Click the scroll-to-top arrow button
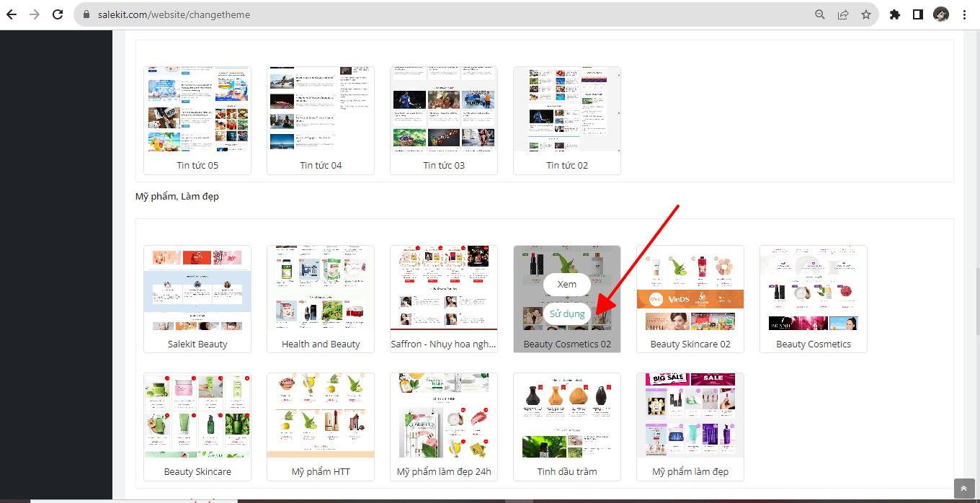980x503 pixels. 963,488
